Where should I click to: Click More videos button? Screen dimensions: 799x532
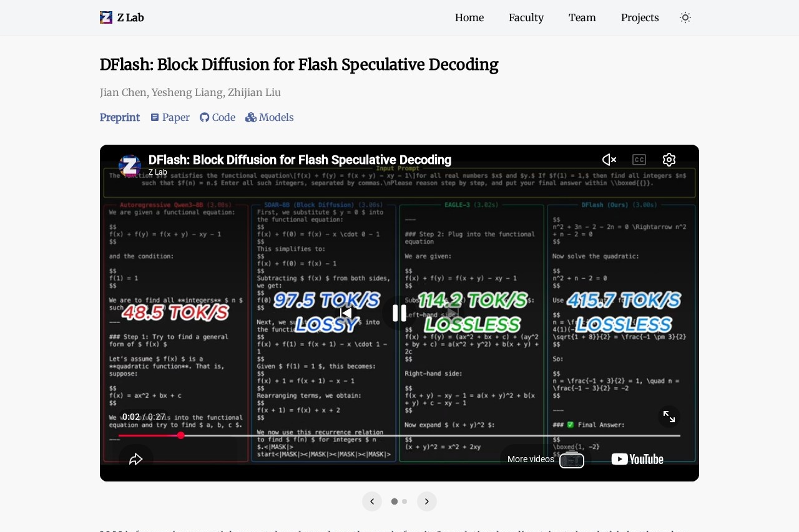(x=546, y=460)
